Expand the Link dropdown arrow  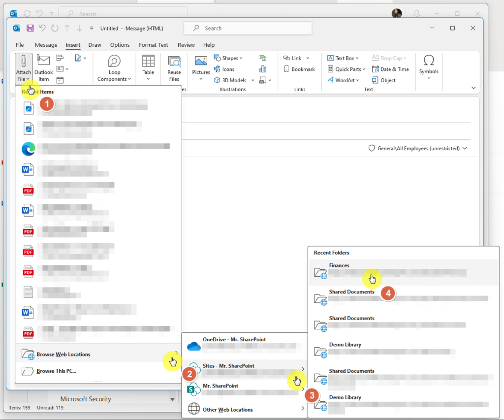coord(308,58)
